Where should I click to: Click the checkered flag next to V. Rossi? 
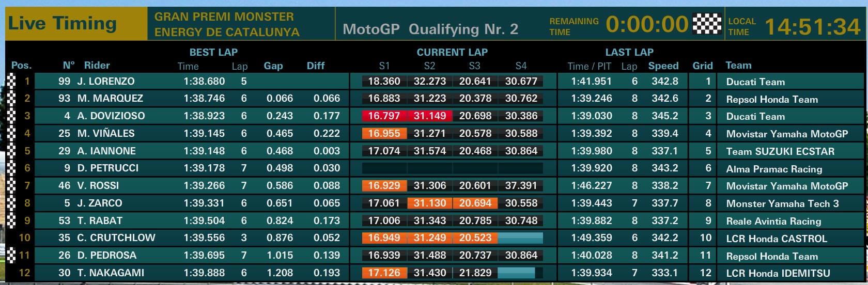coord(11,185)
